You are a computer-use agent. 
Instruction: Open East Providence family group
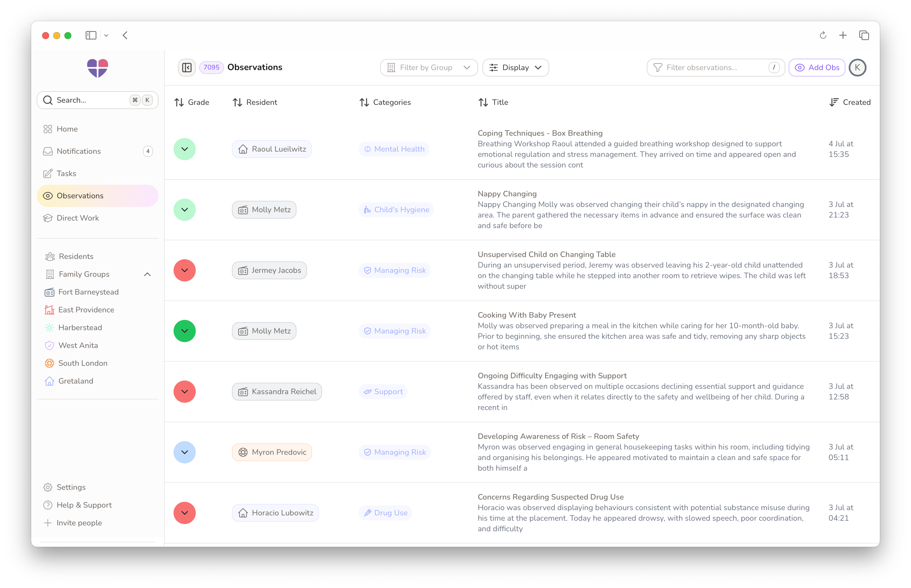click(x=79, y=310)
